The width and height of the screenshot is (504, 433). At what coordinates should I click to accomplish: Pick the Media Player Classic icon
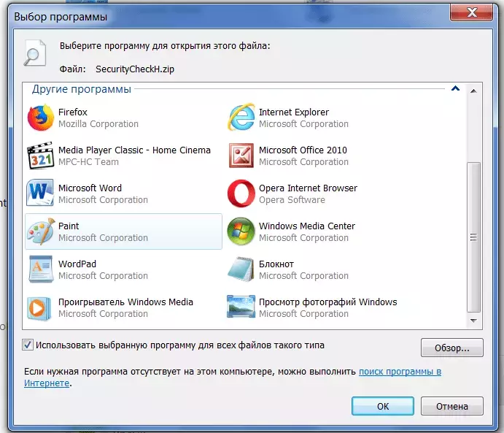(x=41, y=156)
